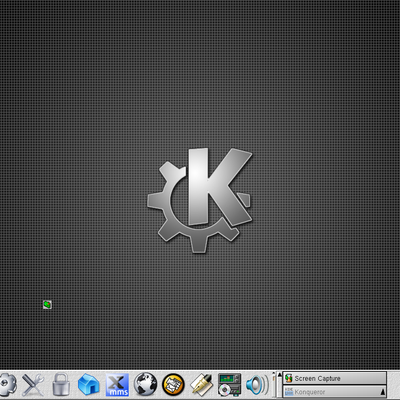Launch the XMMS media player
The image size is (400, 400).
(117, 384)
